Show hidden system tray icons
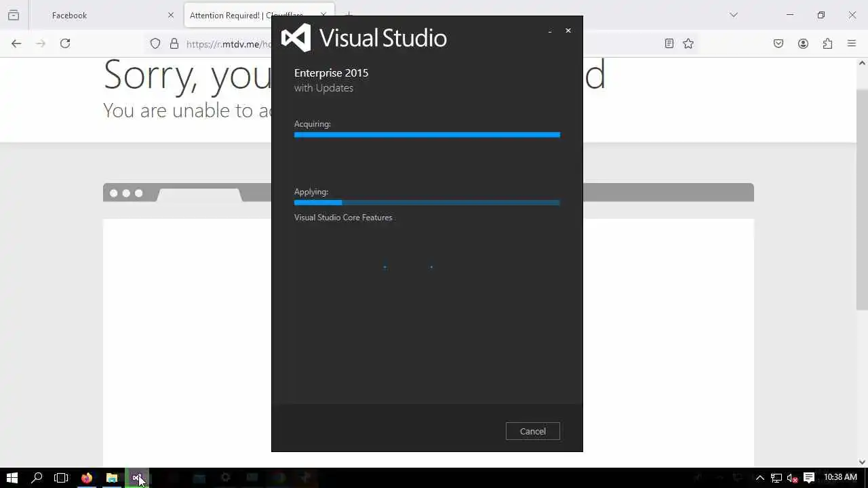Image resolution: width=868 pixels, height=488 pixels. point(760,478)
